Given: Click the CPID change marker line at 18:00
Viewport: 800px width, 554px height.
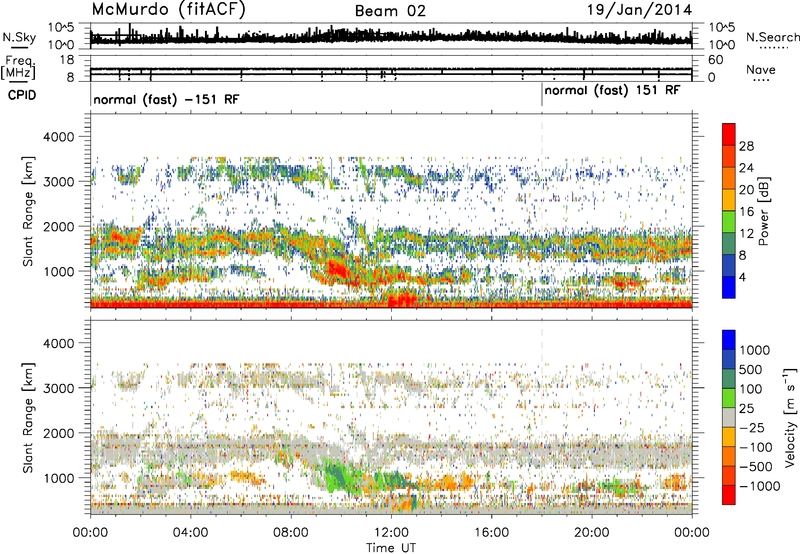Looking at the screenshot, I should (x=542, y=95).
